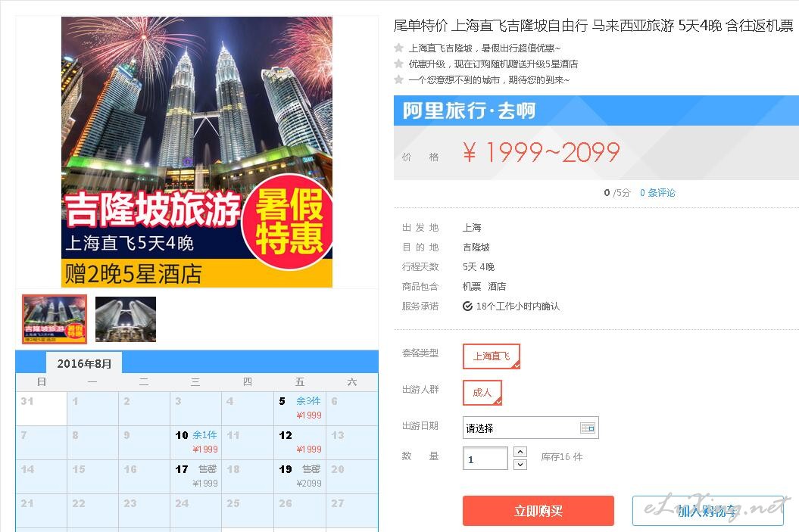Viewport: 799px width, 532px height.
Task: Select the 2016年8月 calendar tab
Action: coord(84,363)
